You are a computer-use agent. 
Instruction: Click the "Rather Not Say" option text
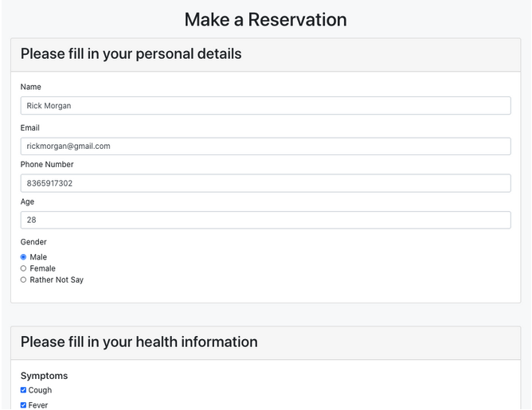pyautogui.click(x=57, y=280)
